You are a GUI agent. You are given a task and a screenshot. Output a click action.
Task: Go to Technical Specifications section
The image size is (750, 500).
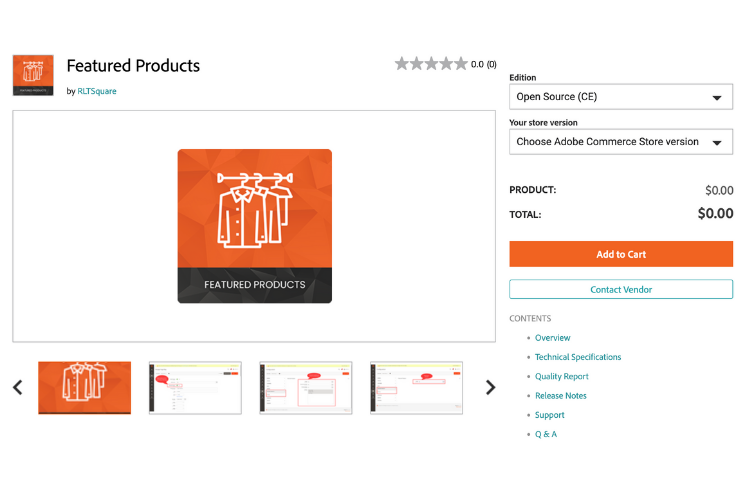(577, 357)
